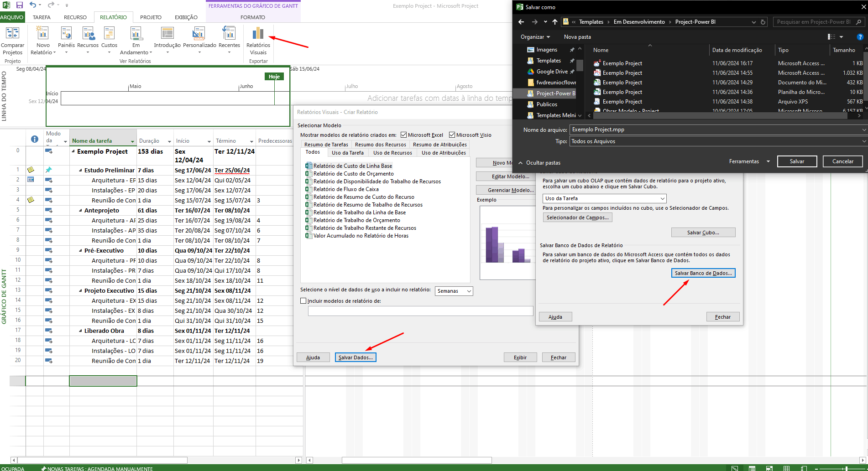Switch to Gantt Chart view in status bar

[735, 468]
